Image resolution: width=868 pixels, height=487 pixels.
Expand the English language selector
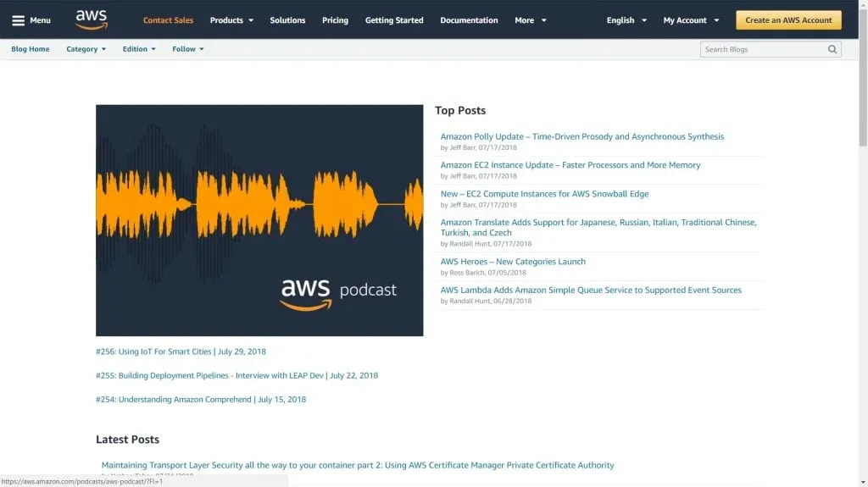tap(626, 20)
